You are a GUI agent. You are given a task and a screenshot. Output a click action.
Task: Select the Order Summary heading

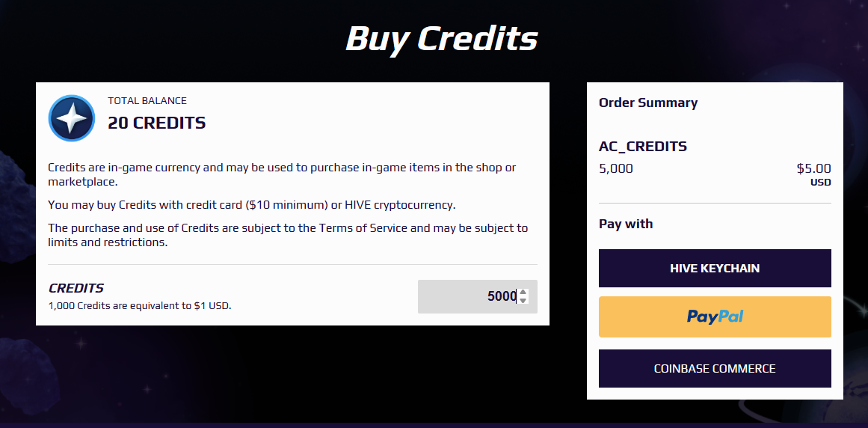click(x=648, y=103)
